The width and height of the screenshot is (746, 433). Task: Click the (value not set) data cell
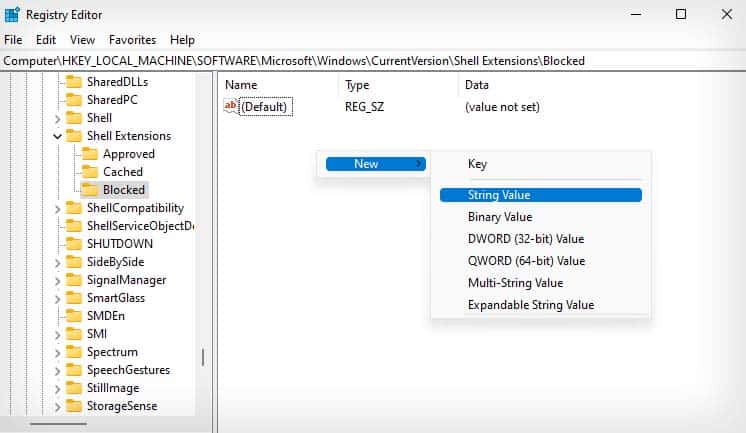point(502,107)
